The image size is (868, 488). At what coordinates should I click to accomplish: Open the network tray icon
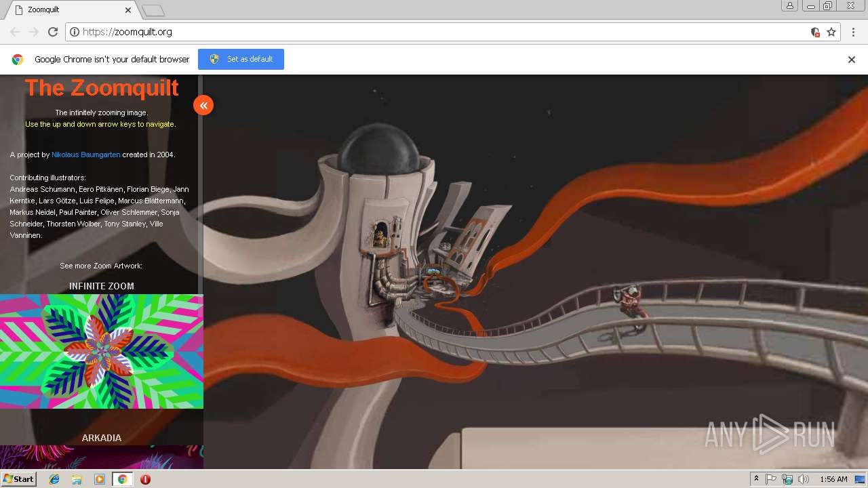[x=787, y=479]
